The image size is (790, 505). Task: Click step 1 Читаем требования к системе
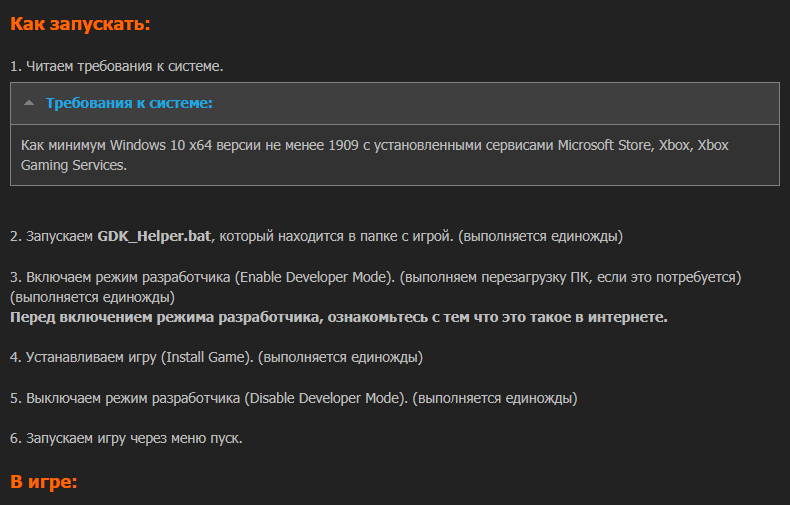pos(116,66)
